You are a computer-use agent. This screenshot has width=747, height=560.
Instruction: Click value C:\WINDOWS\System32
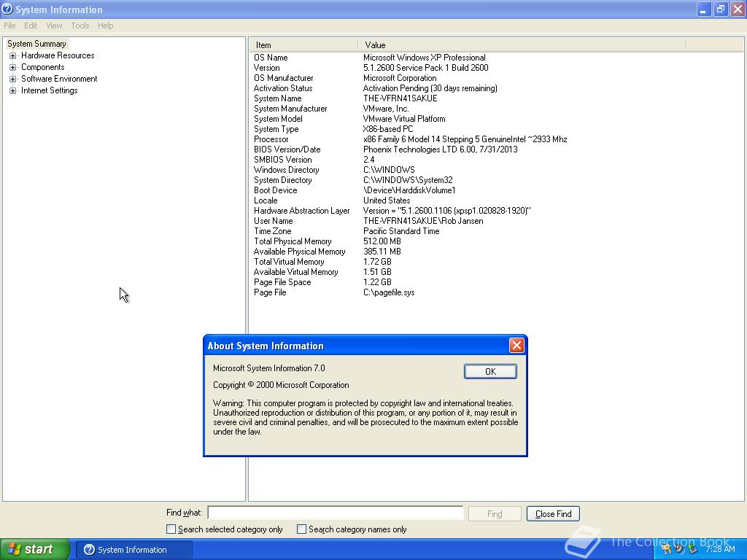pyautogui.click(x=408, y=181)
